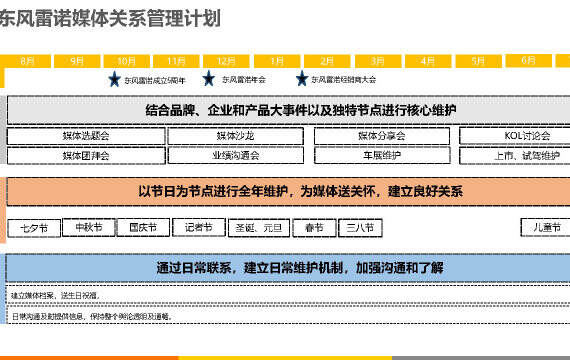
Task: Select the 12月 month header
Action: (x=226, y=61)
